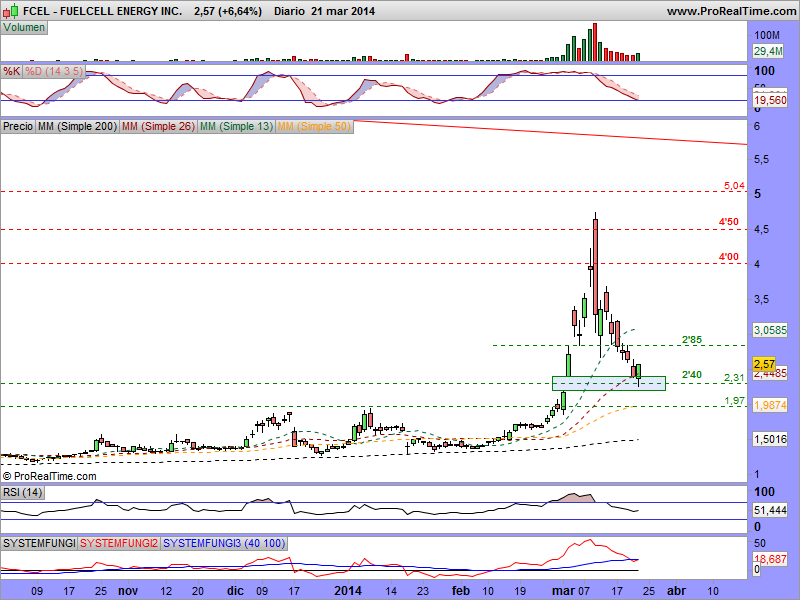Click the 100M volume axis label
The image size is (800, 600).
(x=767, y=35)
